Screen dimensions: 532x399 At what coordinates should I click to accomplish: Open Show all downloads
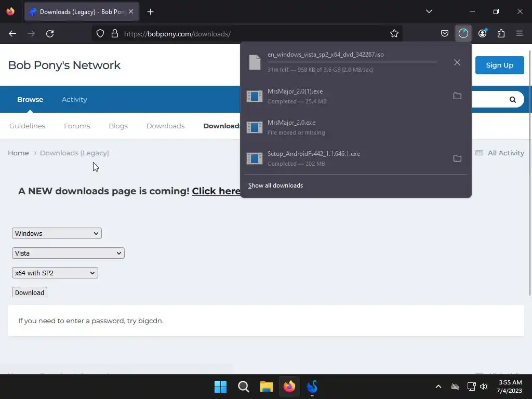[275, 185]
